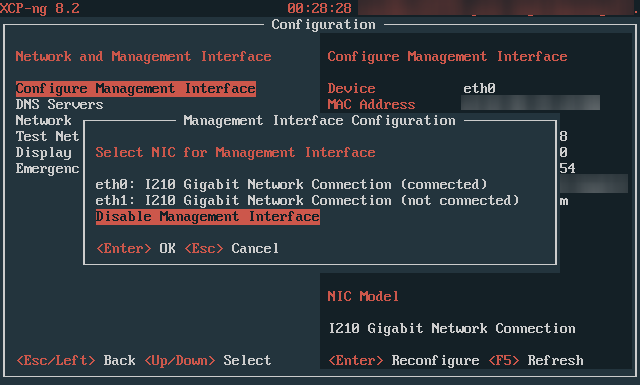
Task: Open the DNS Servers menu entry
Action: point(60,105)
